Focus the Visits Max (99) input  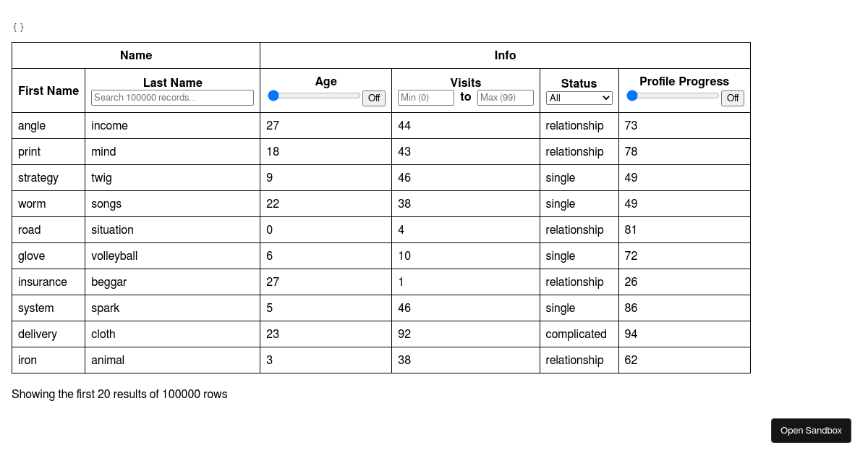(506, 98)
